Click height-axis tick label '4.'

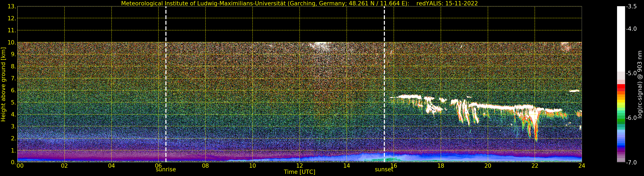click(x=13, y=114)
